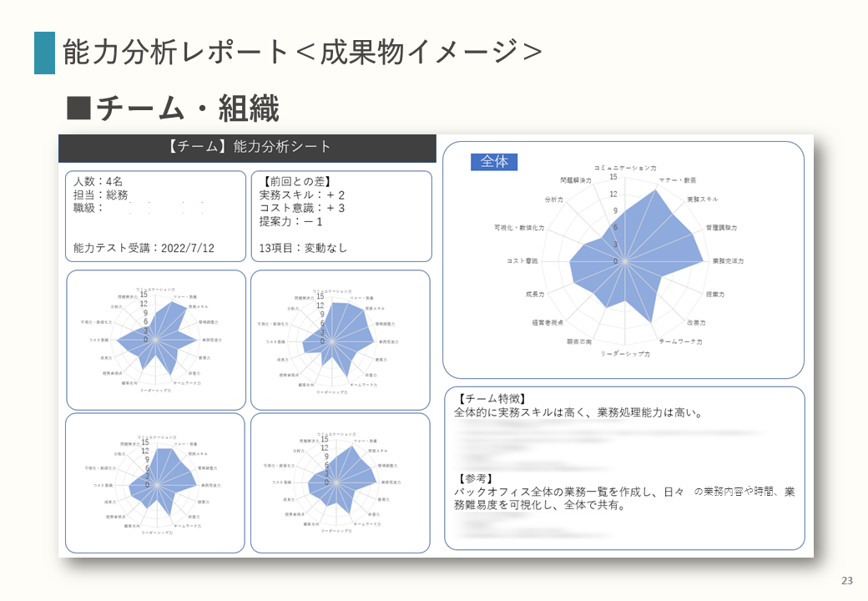Click the teal square beside the slide title
The height and width of the screenshot is (601, 868).
tap(44, 53)
